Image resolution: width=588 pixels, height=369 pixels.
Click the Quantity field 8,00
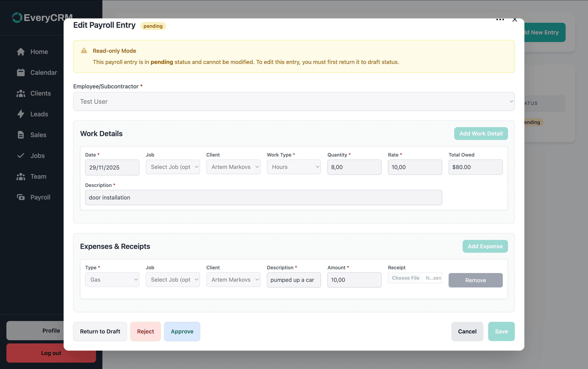354,167
